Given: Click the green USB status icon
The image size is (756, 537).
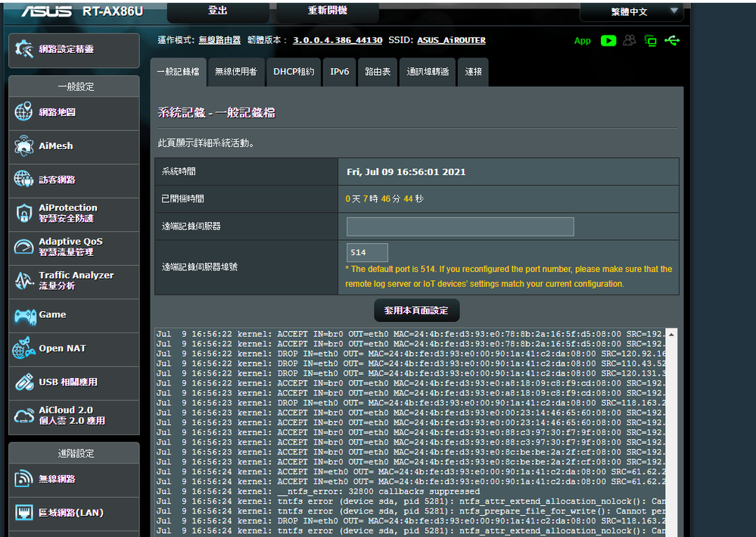Looking at the screenshot, I should (x=672, y=41).
